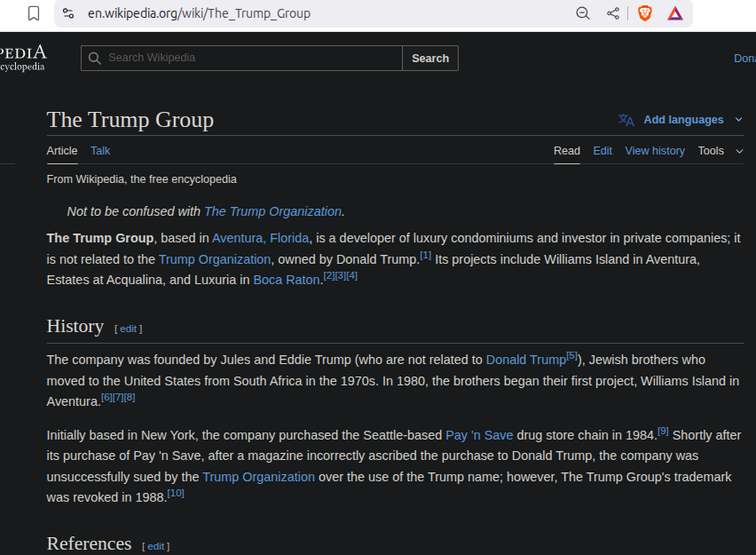Click the browser URL address field

pyautogui.click(x=199, y=13)
